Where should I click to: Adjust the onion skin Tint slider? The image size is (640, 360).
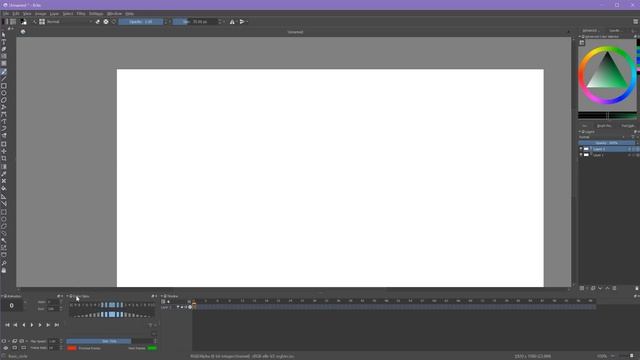point(109,341)
